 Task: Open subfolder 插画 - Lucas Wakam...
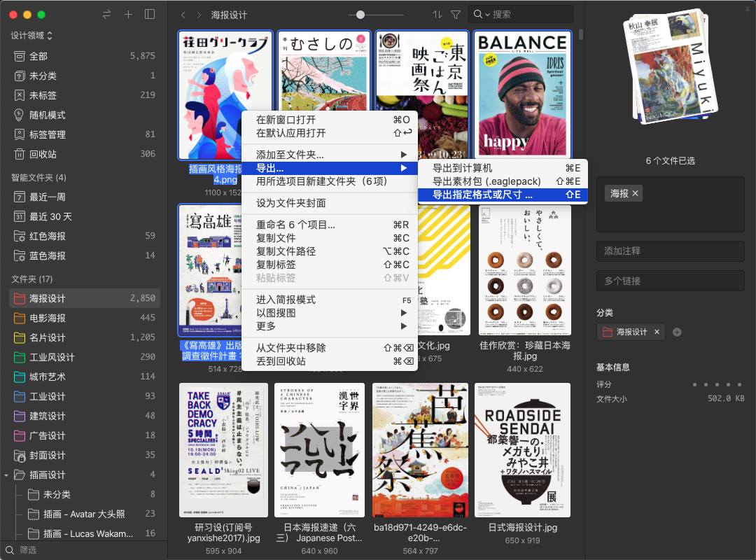[x=85, y=533]
